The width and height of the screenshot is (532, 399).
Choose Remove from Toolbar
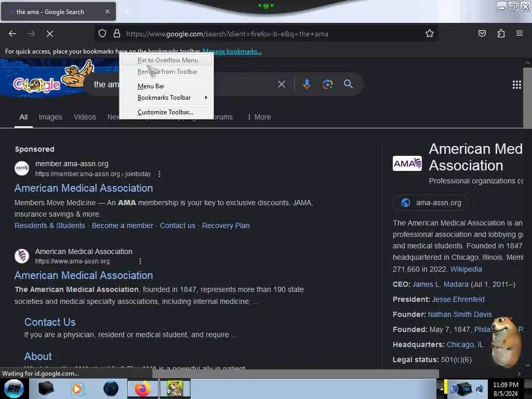tap(167, 72)
